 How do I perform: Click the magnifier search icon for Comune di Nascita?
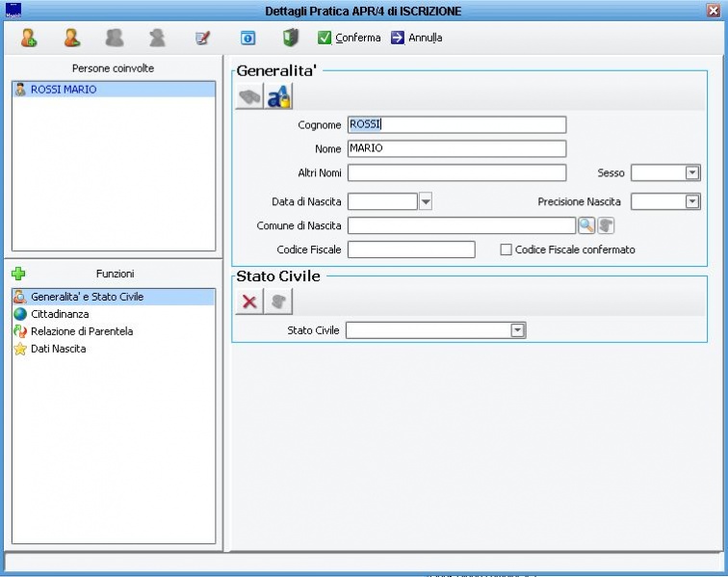click(585, 225)
